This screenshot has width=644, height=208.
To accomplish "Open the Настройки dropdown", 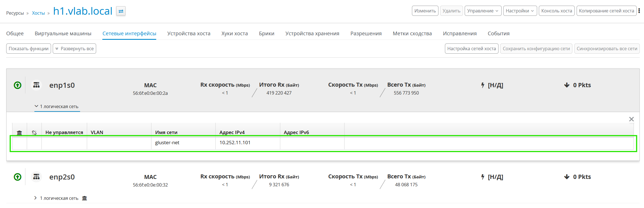I will [520, 11].
